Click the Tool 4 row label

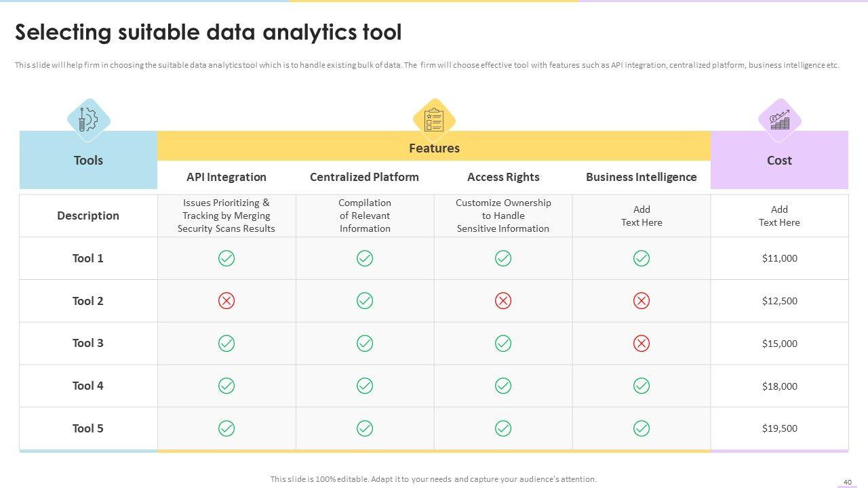pos(88,386)
